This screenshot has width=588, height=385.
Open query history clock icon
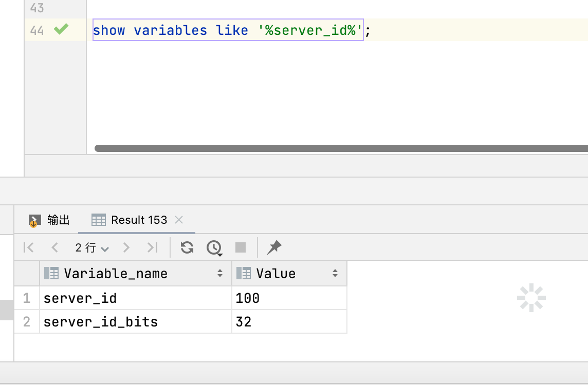214,248
